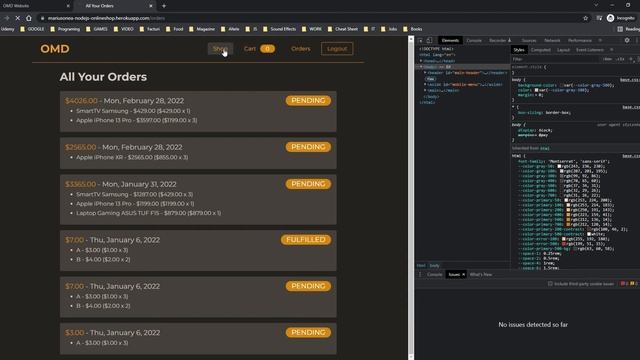Open the GOOGLE bookmarks folder

tap(32, 29)
